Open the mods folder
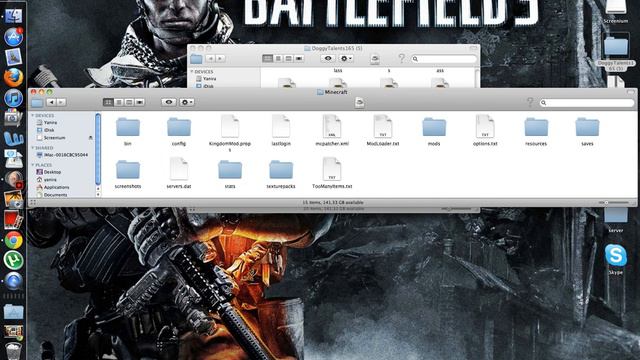This screenshot has height=360, width=640. pos(434,127)
